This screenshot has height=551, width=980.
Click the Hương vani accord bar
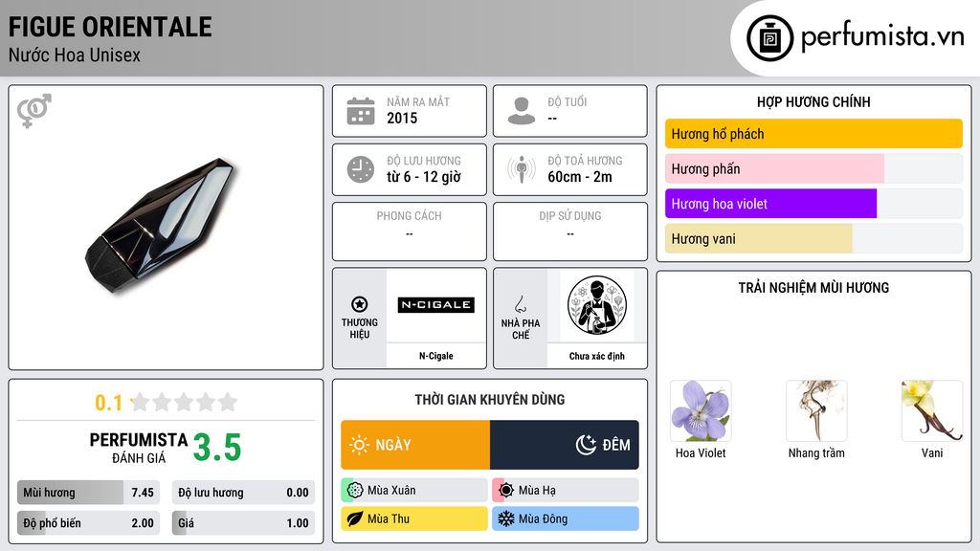(813, 238)
